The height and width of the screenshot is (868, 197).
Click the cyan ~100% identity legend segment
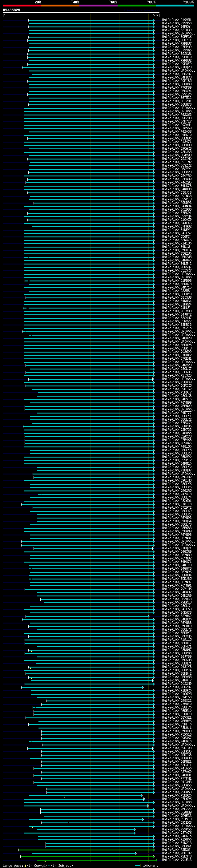[175, 6]
